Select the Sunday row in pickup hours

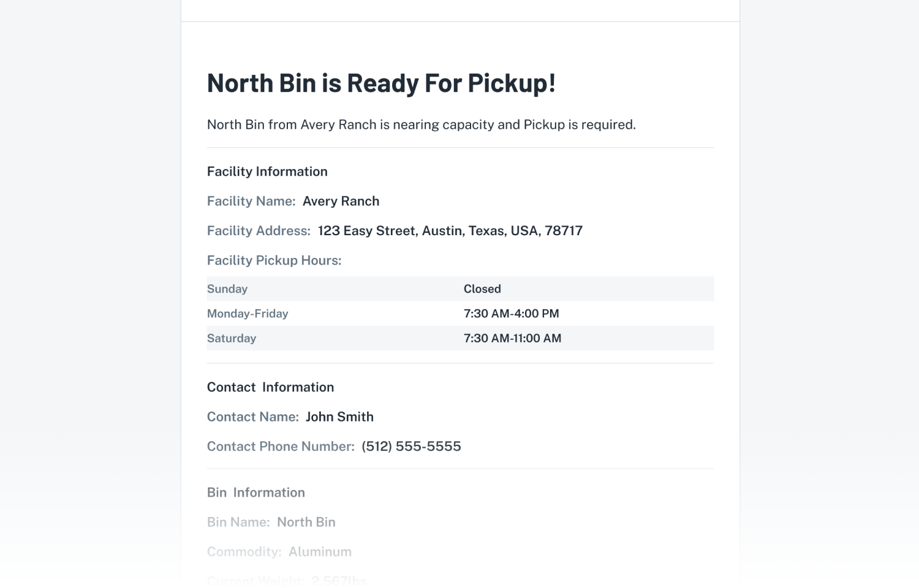tap(460, 288)
